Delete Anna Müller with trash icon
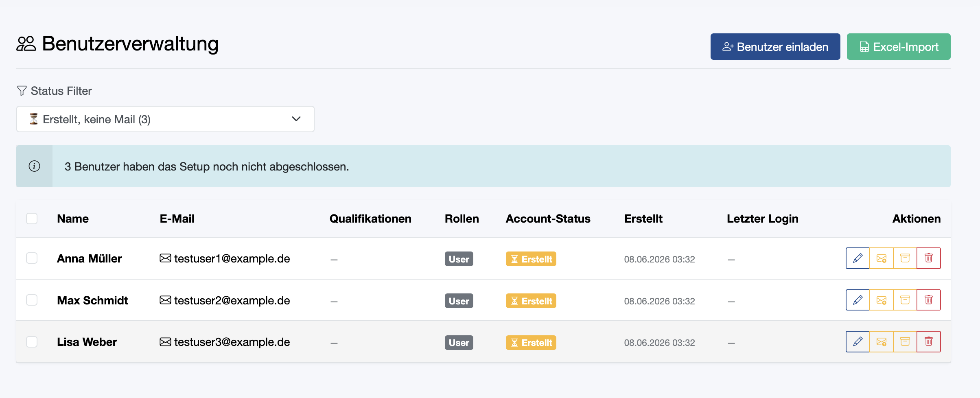Viewport: 980px width, 398px height. click(929, 258)
